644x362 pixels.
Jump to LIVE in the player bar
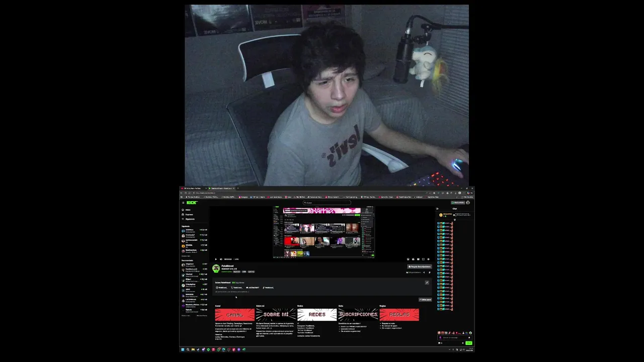pos(236,259)
